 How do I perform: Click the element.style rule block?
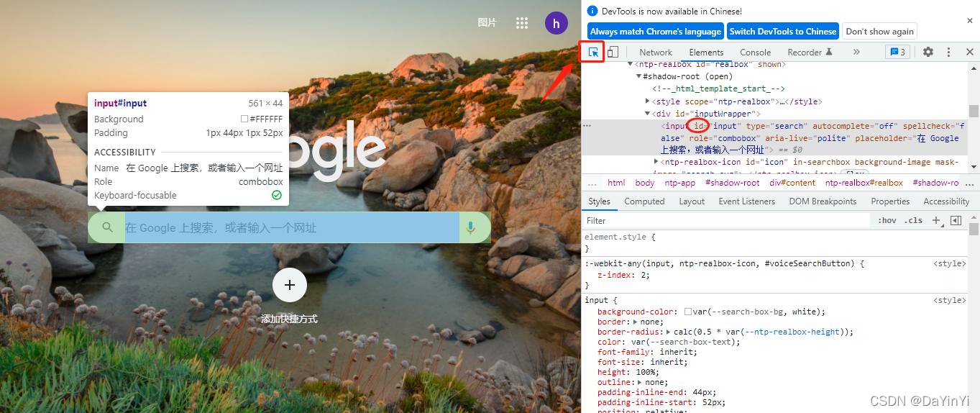775,242
